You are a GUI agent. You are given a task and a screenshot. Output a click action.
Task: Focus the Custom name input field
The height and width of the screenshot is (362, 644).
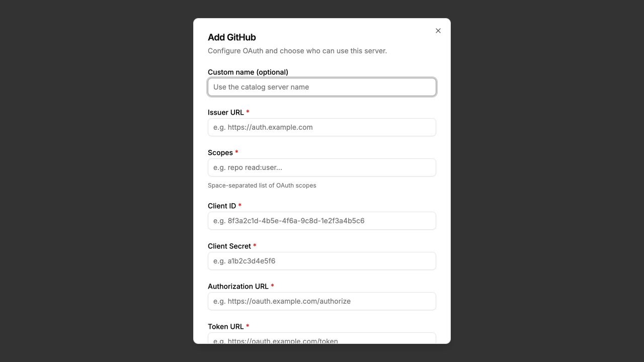point(322,87)
